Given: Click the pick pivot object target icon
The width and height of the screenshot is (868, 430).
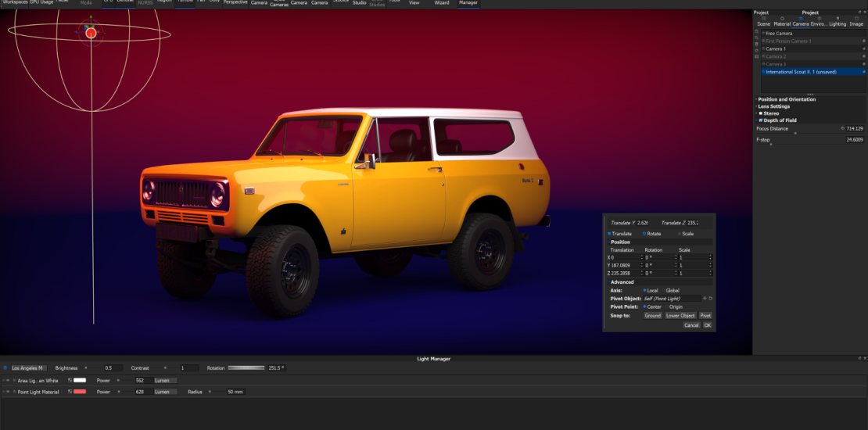Looking at the screenshot, I should [x=705, y=299].
